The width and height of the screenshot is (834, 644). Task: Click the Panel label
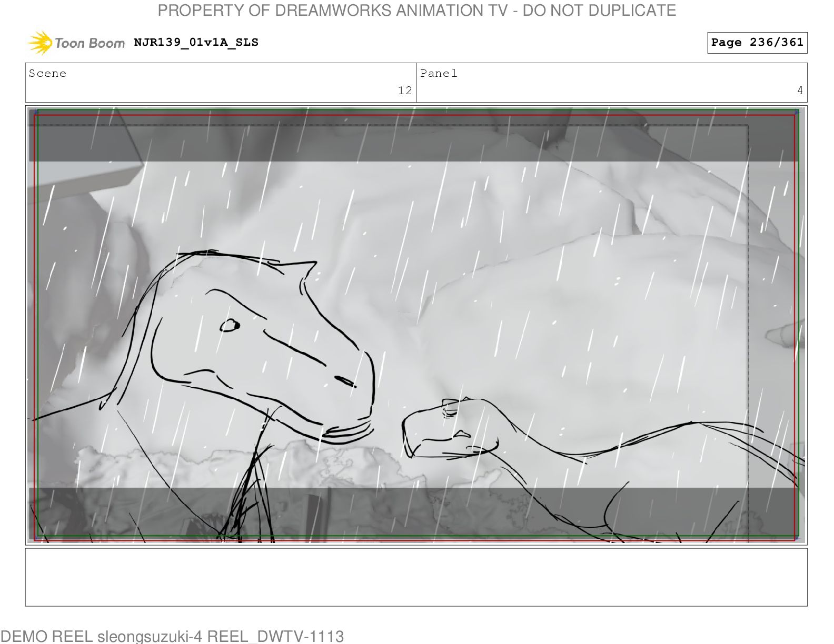(x=439, y=74)
